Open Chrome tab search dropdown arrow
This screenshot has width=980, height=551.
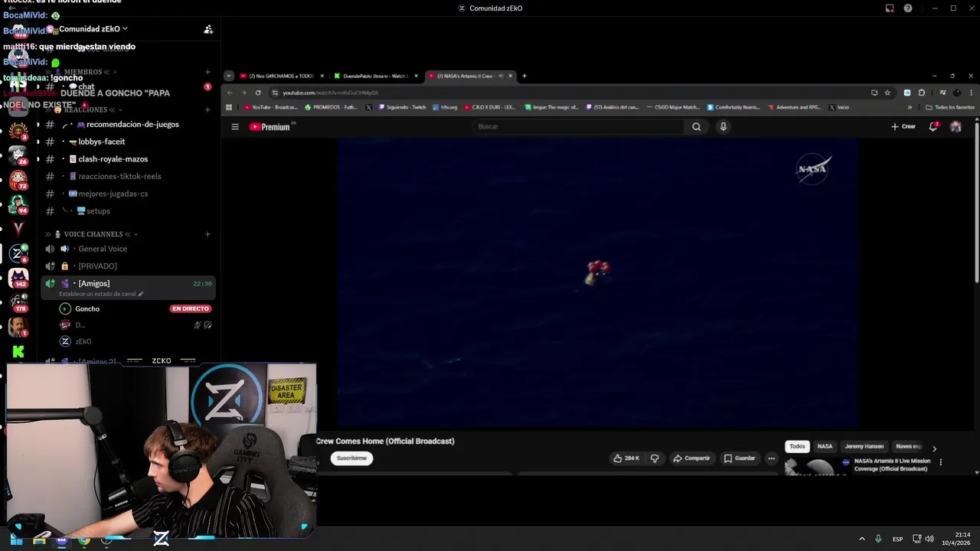tap(228, 76)
